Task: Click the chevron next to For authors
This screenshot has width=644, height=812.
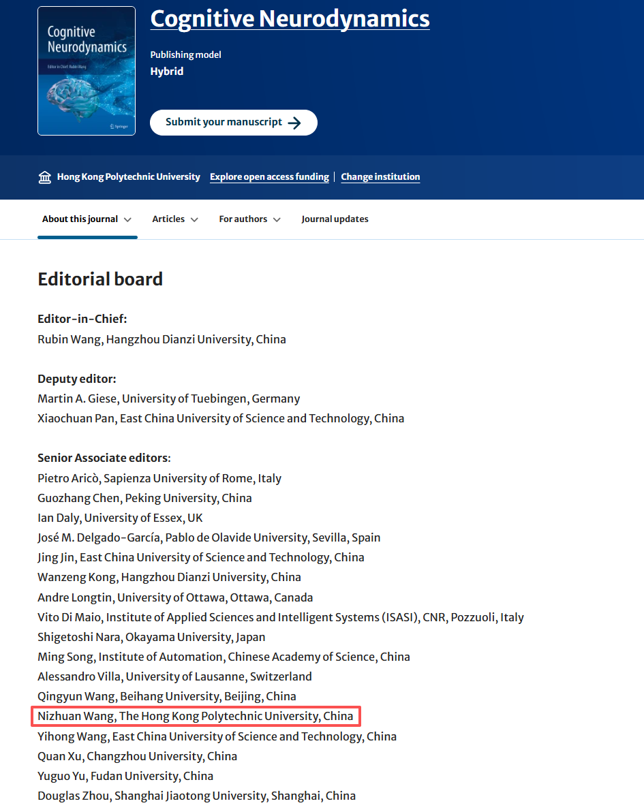Action: (277, 220)
